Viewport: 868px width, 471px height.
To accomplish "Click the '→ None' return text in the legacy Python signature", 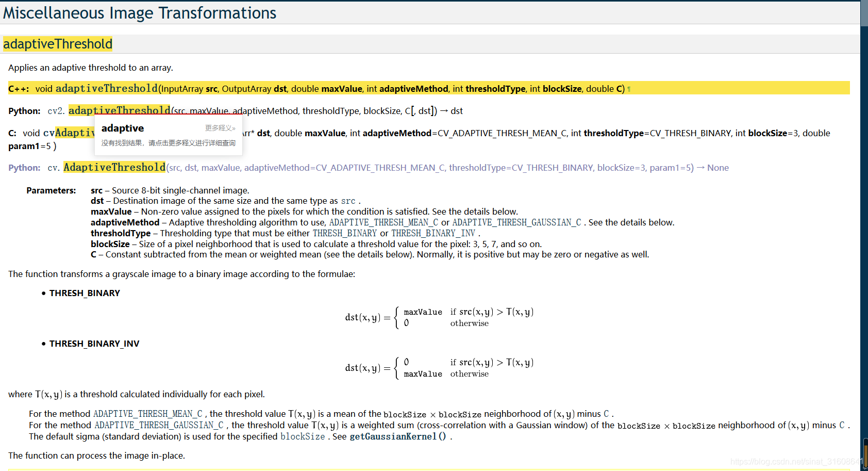I will (x=712, y=168).
